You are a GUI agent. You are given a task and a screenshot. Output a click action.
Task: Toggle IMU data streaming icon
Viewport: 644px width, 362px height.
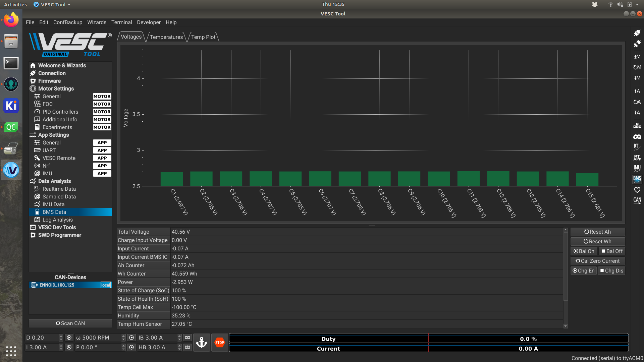(637, 168)
